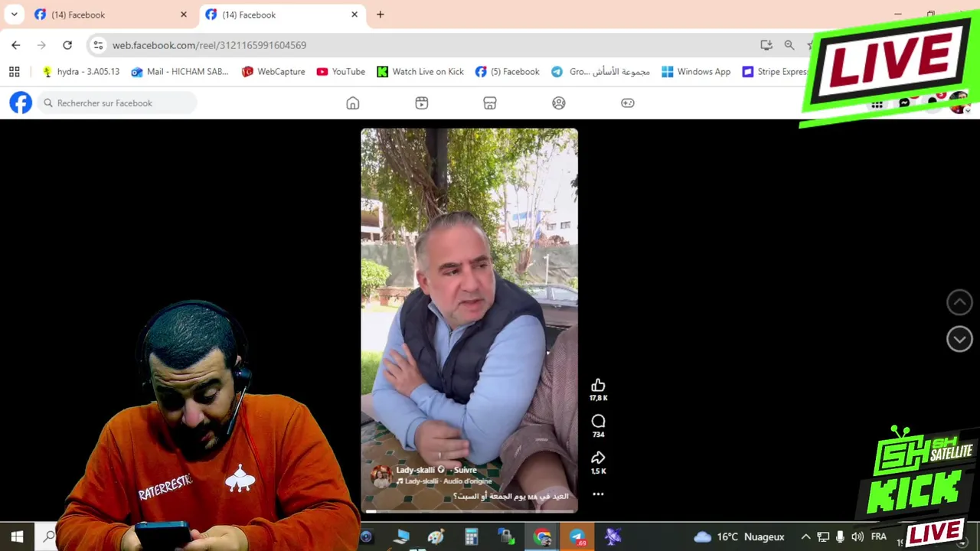Open the Messenger icon
This screenshot has width=980, height=551.
click(x=904, y=104)
